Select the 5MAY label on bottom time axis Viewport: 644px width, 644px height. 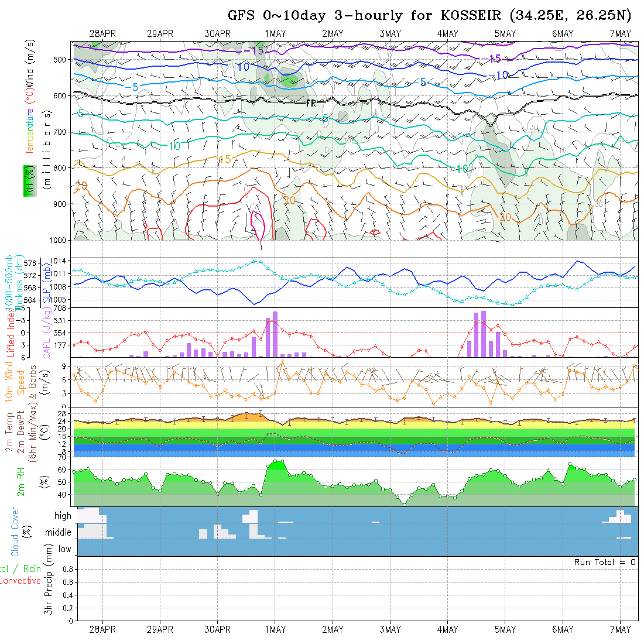(x=504, y=629)
